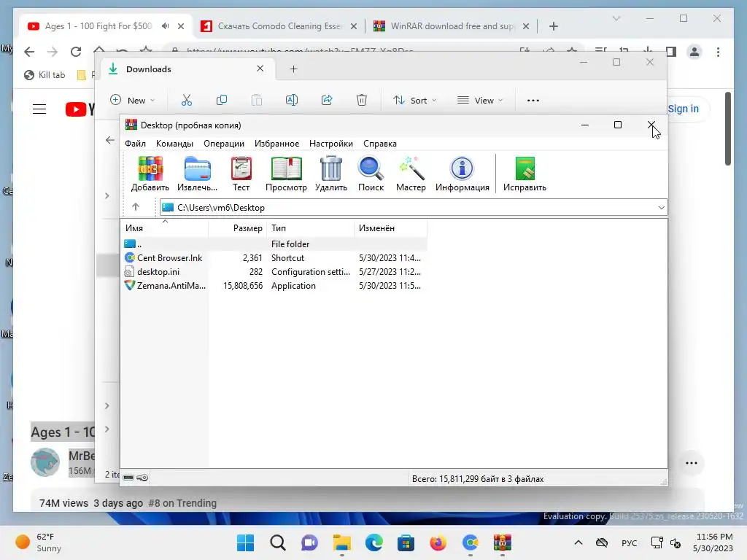Open Microsoft Store from taskbar

tap(406, 542)
